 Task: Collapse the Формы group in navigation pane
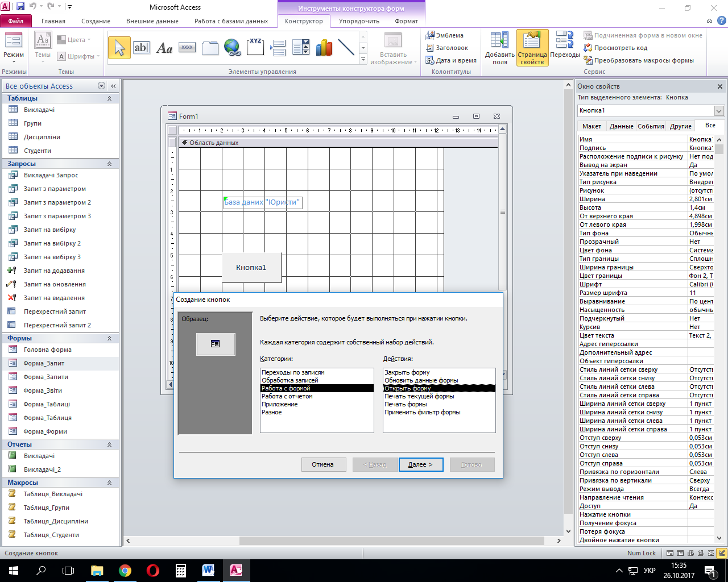click(110, 338)
